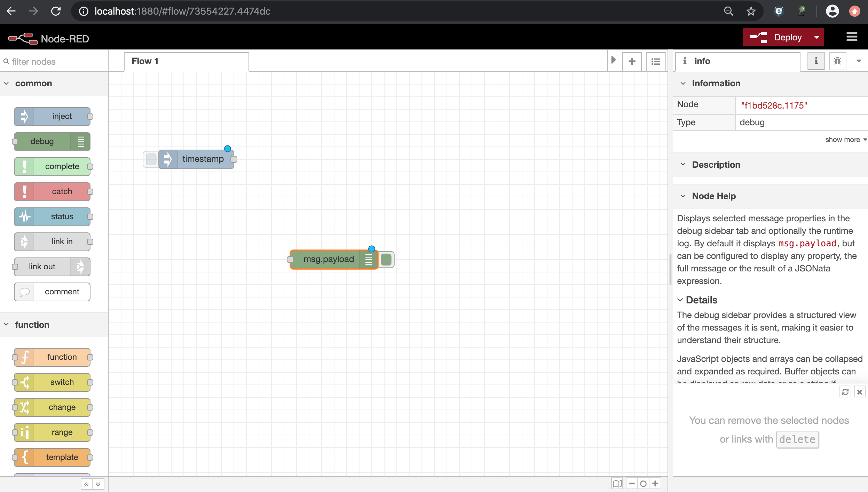Screen dimensions: 868x492
Task: Click the add new flow plus icon
Action: (632, 62)
